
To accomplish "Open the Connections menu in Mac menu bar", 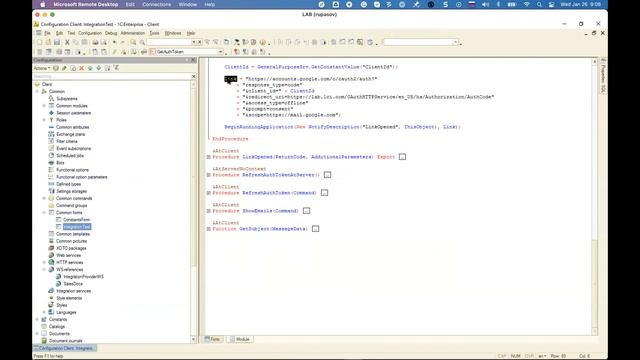I will (156, 4).
